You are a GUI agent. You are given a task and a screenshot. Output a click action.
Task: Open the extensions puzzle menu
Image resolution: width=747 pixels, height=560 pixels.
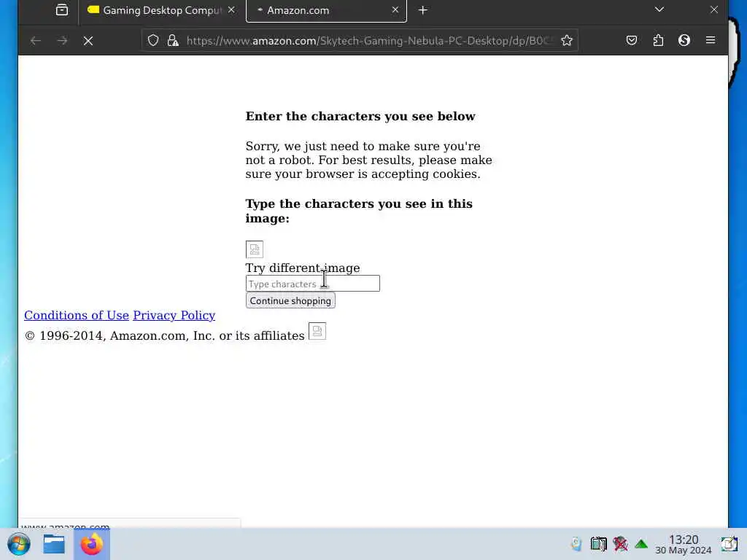tap(659, 41)
